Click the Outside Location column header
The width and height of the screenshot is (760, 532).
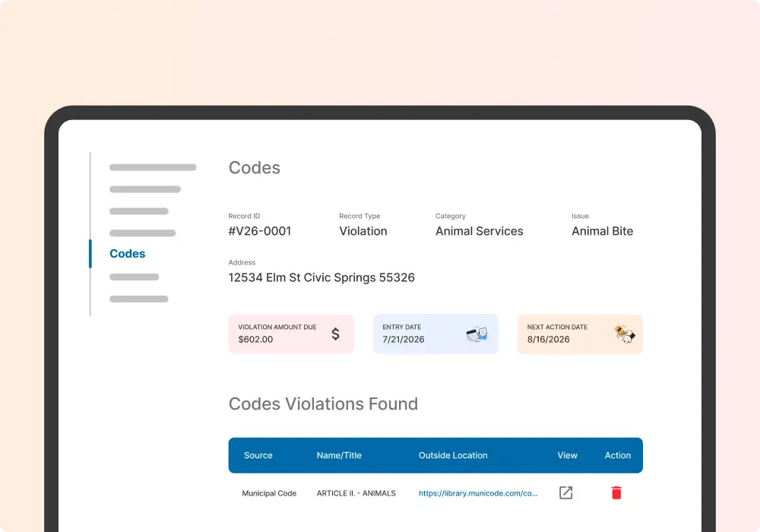[x=453, y=455]
